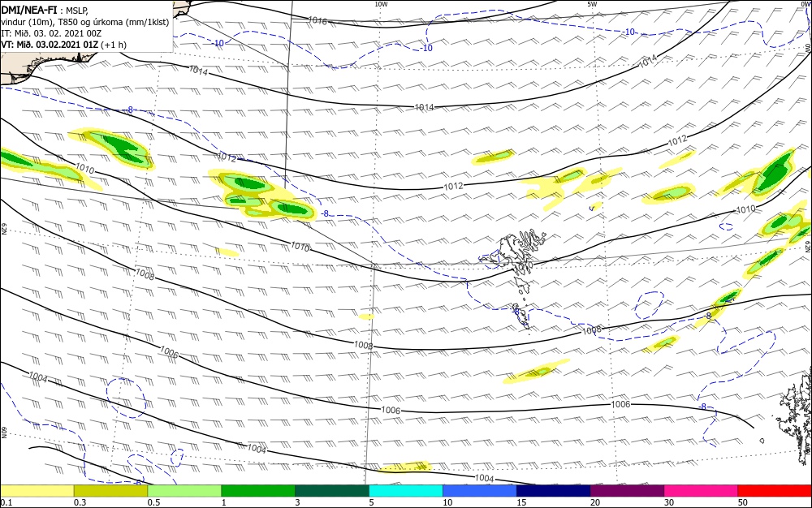Click the "0.1" legend value
The width and height of the screenshot is (812, 508).
coord(6,502)
